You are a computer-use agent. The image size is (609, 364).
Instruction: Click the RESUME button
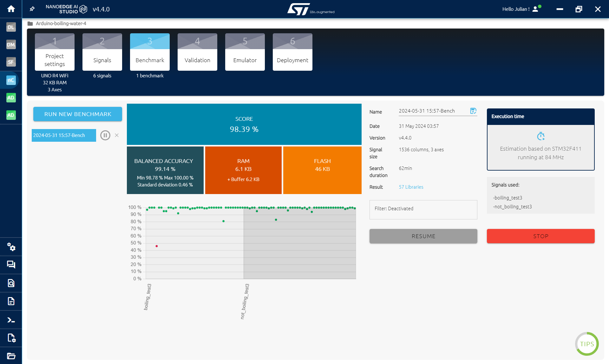click(423, 236)
